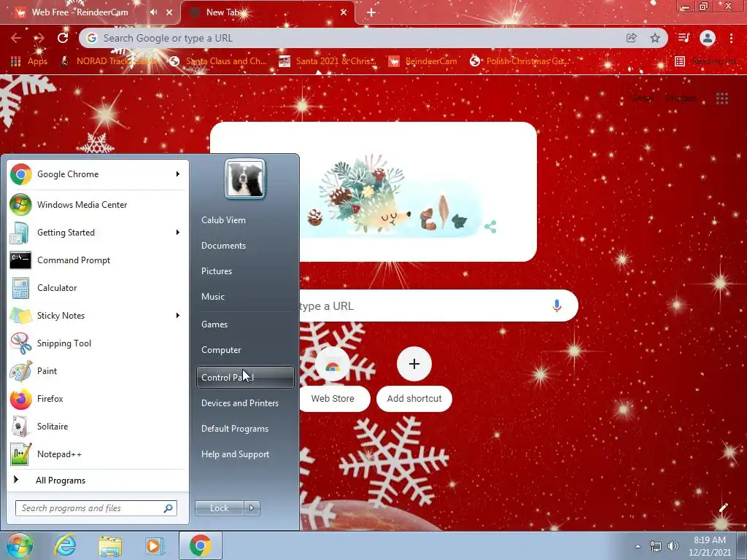Open the Google apps grid
Screen dimensions: 747x560
[x=721, y=98]
